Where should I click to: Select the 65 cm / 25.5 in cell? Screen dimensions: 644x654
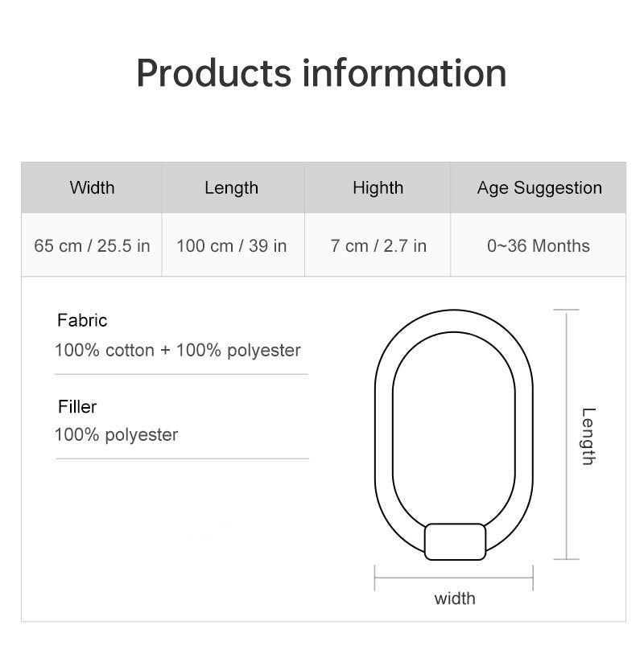[x=92, y=245]
